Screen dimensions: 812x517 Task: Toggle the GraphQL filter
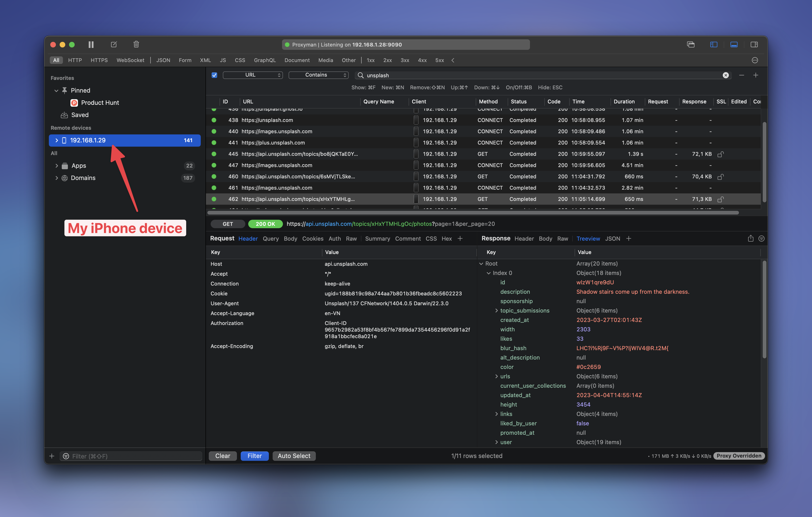pos(265,60)
